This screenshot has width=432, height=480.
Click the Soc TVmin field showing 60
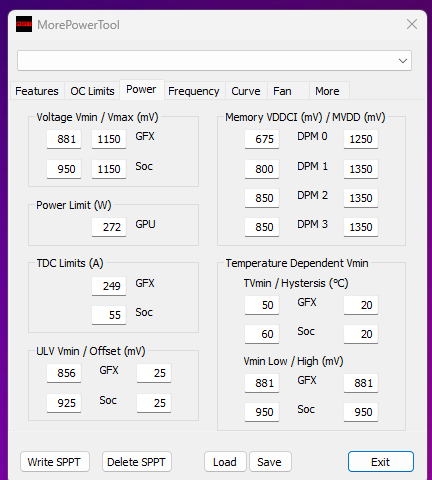click(262, 334)
